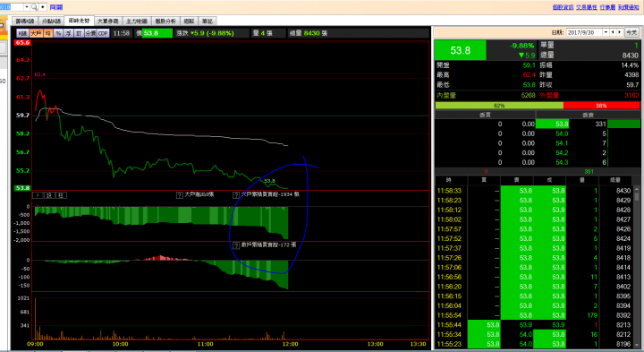Click the 總量 column header in trade list
Viewport: 644px width, 352px height.
tap(614, 180)
